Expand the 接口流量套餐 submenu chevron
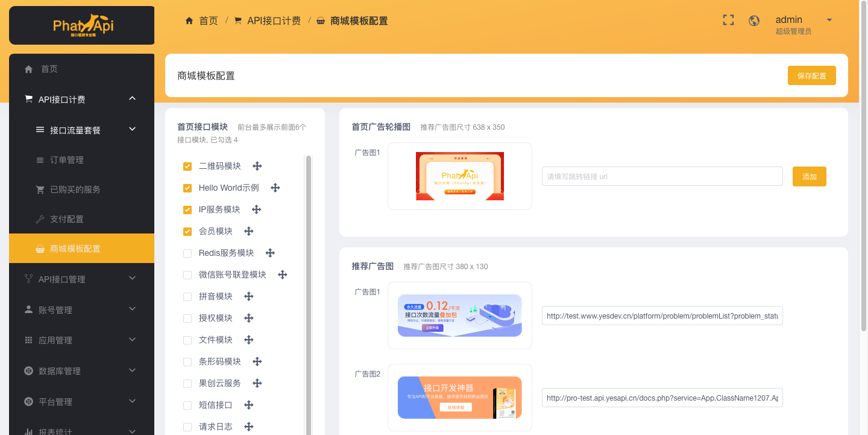 [x=133, y=129]
